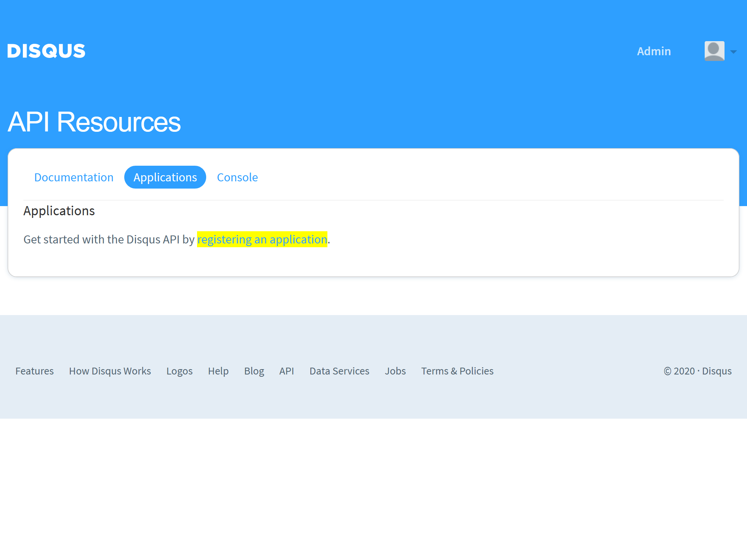Open How Disqus Works footer link
Image resolution: width=747 pixels, height=560 pixels.
[x=110, y=371]
